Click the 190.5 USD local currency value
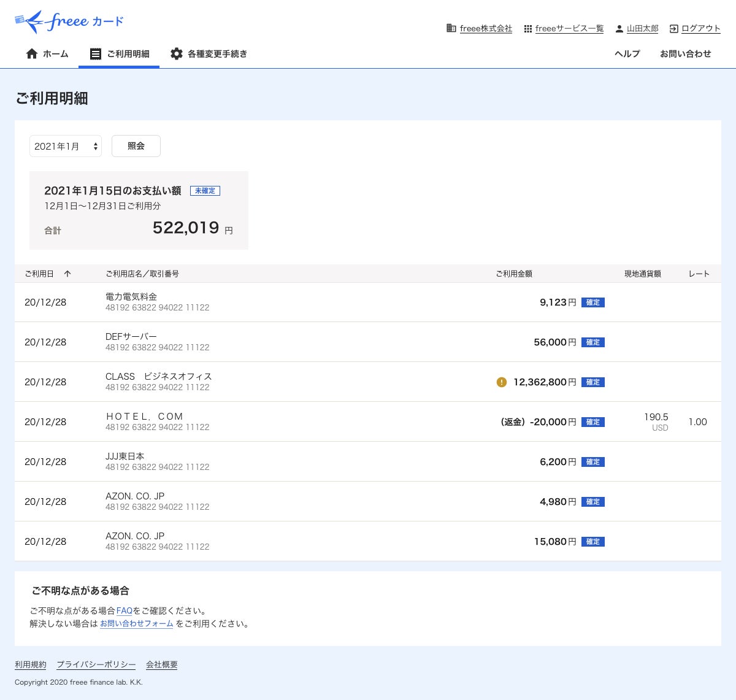Viewport: 736px width, 700px height. click(656, 422)
